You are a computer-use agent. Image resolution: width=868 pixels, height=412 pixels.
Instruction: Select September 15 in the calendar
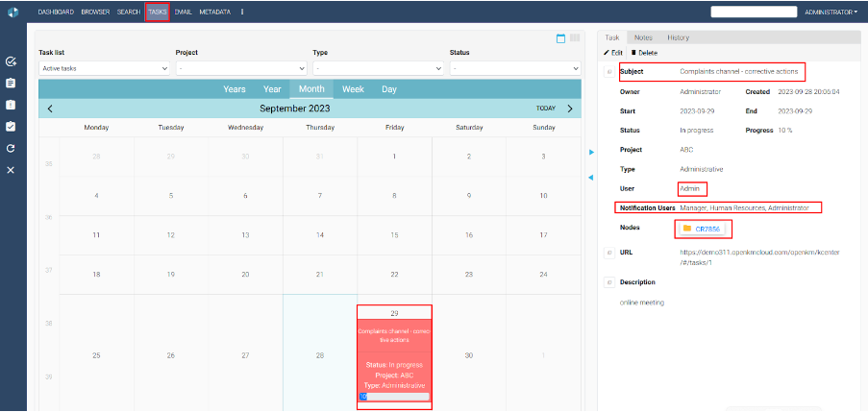tap(394, 235)
